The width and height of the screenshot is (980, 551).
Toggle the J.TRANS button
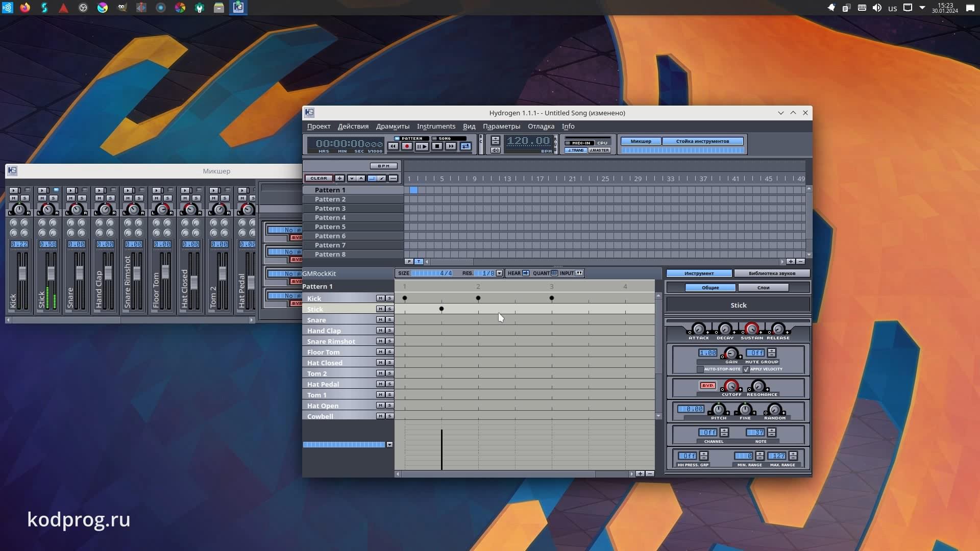[x=575, y=150]
